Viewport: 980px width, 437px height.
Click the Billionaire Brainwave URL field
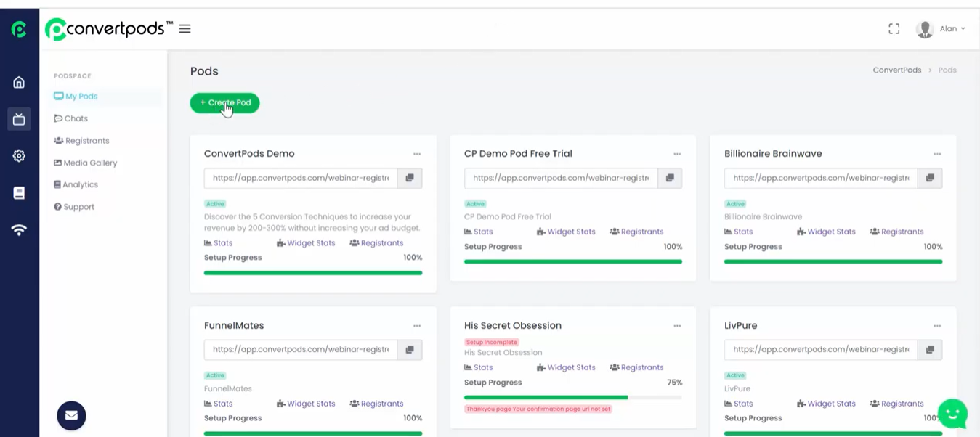pyautogui.click(x=821, y=178)
